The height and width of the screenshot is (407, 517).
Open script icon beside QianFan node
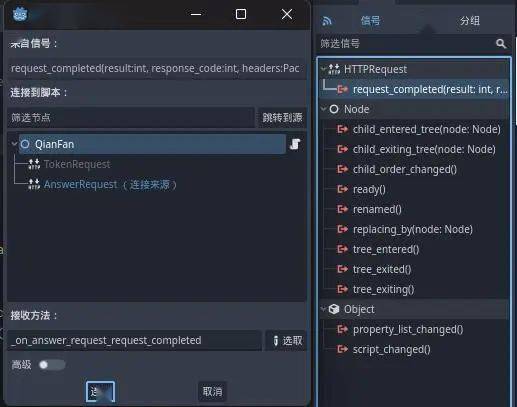[295, 144]
